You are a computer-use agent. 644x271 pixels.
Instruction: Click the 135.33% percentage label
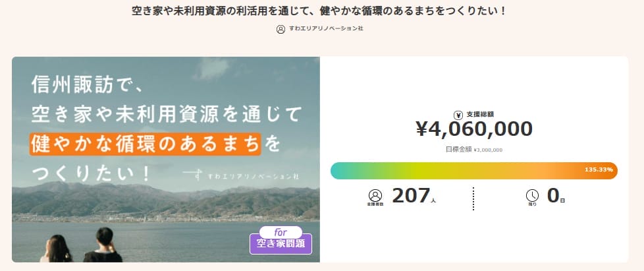[x=599, y=170]
